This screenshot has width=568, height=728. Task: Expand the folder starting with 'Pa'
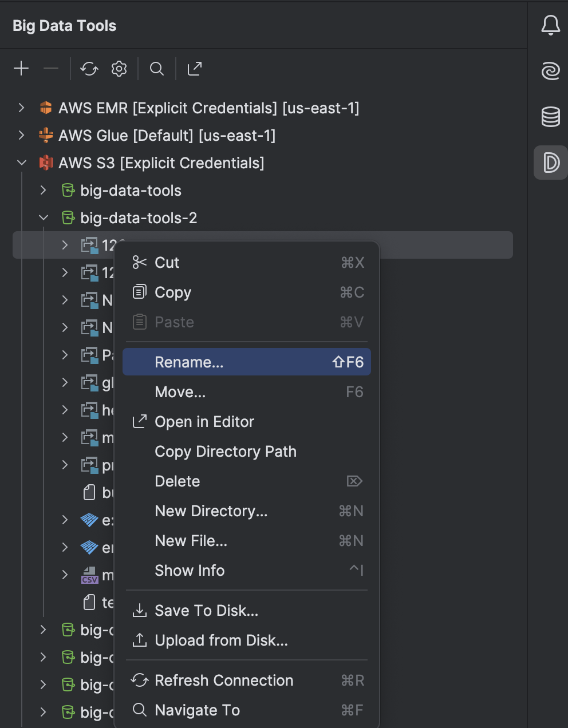pyautogui.click(x=65, y=355)
